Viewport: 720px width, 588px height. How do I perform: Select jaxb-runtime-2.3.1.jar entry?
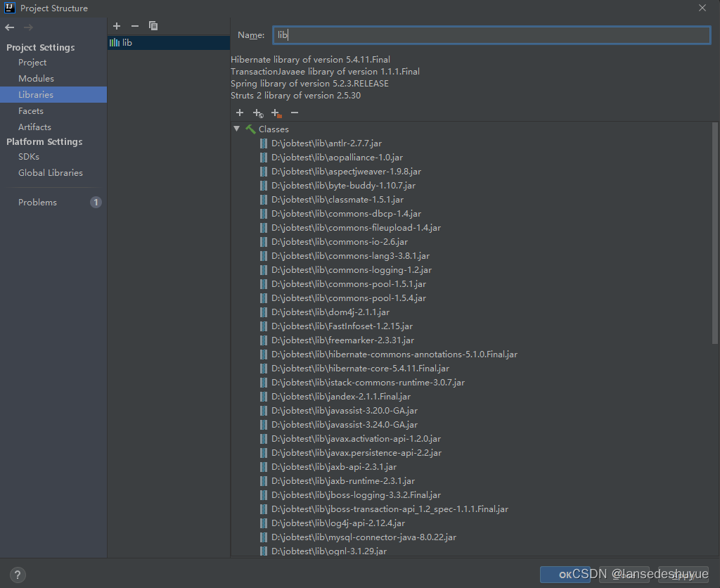[343, 481]
